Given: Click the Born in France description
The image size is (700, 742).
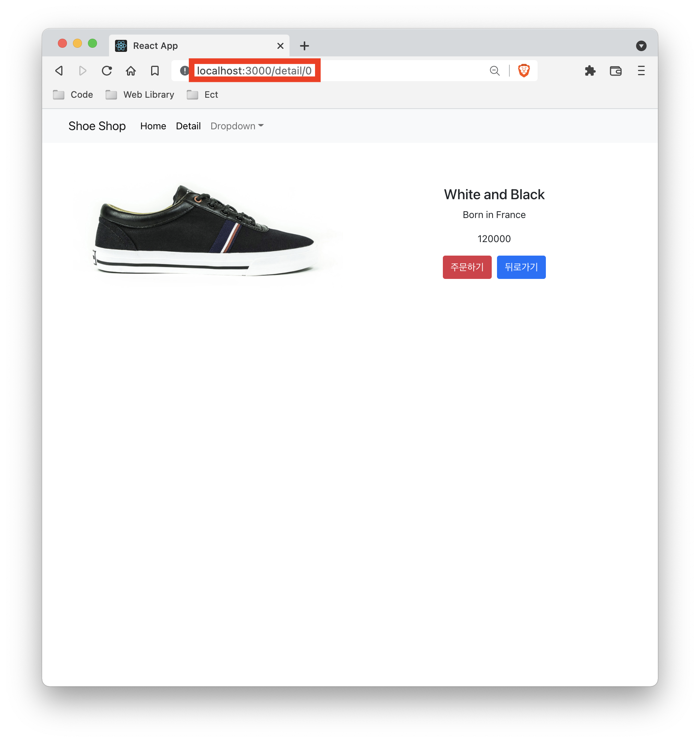Looking at the screenshot, I should tap(494, 215).
